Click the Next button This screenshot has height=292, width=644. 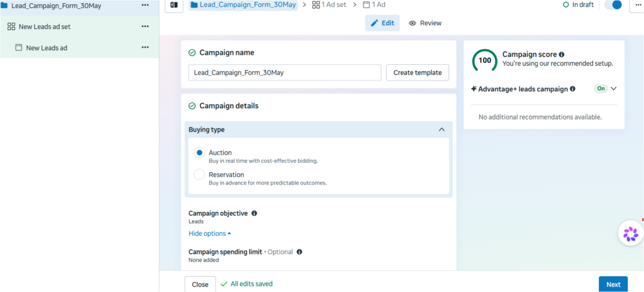(x=613, y=284)
